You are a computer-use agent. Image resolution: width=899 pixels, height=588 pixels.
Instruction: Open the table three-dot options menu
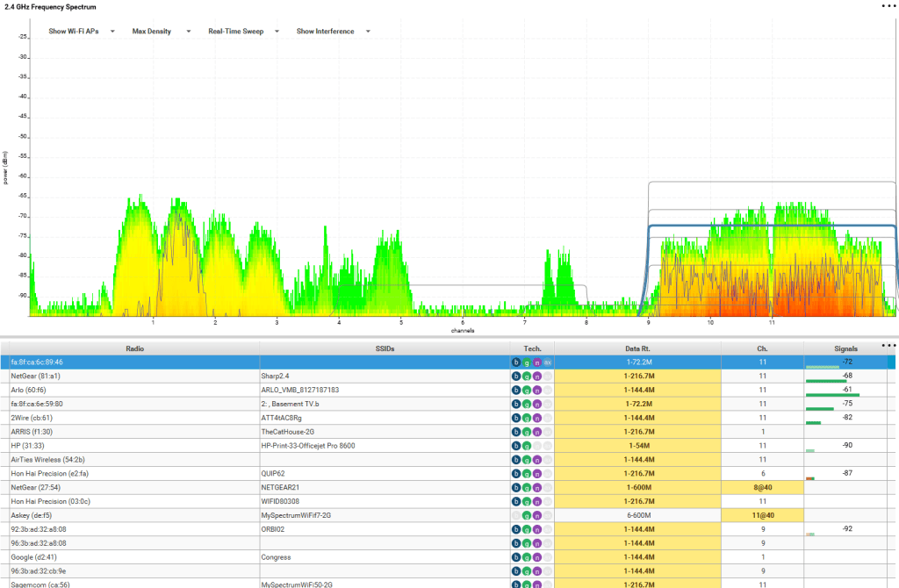click(889, 346)
